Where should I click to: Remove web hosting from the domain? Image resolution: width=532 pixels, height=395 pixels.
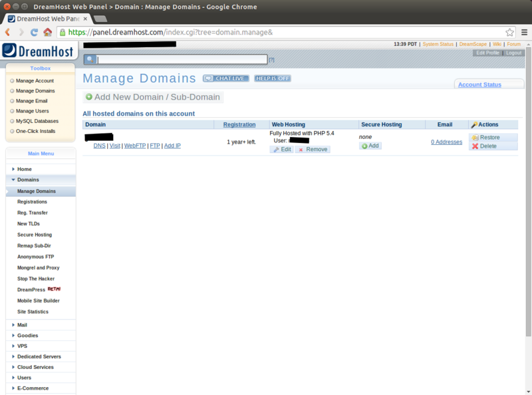pyautogui.click(x=313, y=150)
